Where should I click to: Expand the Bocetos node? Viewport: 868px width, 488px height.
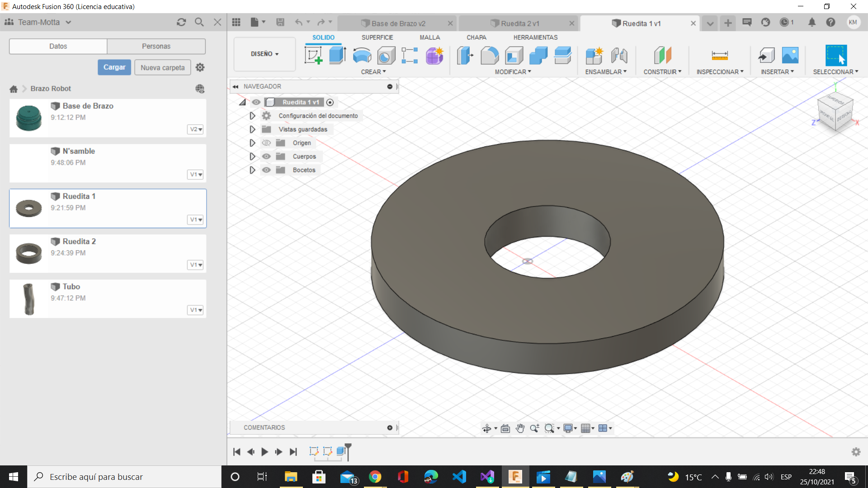(x=252, y=170)
